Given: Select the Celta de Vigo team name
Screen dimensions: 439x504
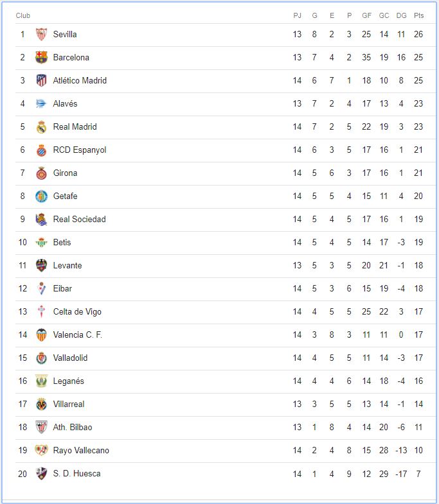Looking at the screenshot, I should 77,312.
